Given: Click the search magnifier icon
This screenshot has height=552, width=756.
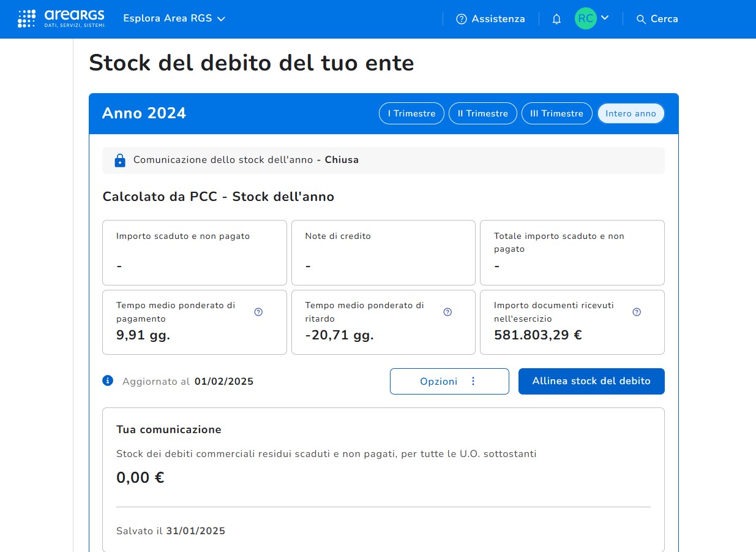Looking at the screenshot, I should pyautogui.click(x=641, y=20).
